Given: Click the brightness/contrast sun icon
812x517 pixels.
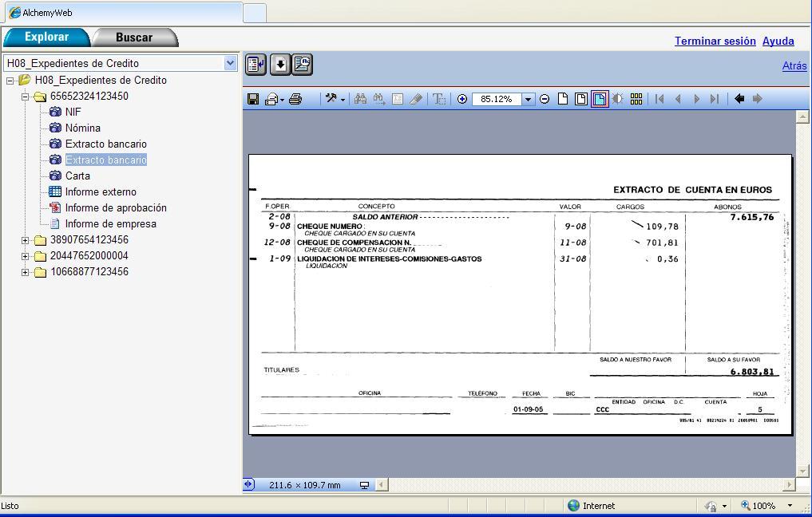Looking at the screenshot, I should tap(617, 99).
